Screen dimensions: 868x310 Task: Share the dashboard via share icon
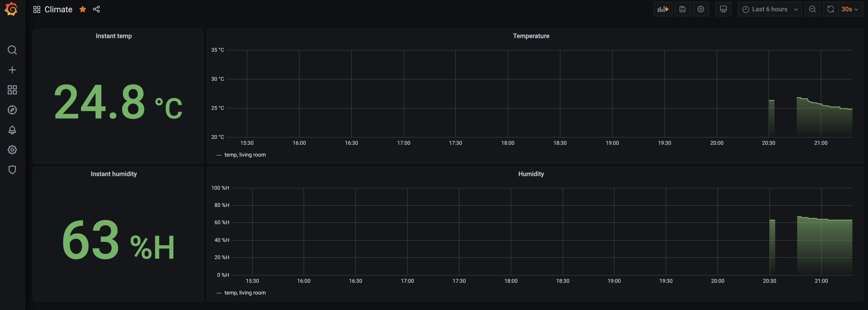(96, 10)
